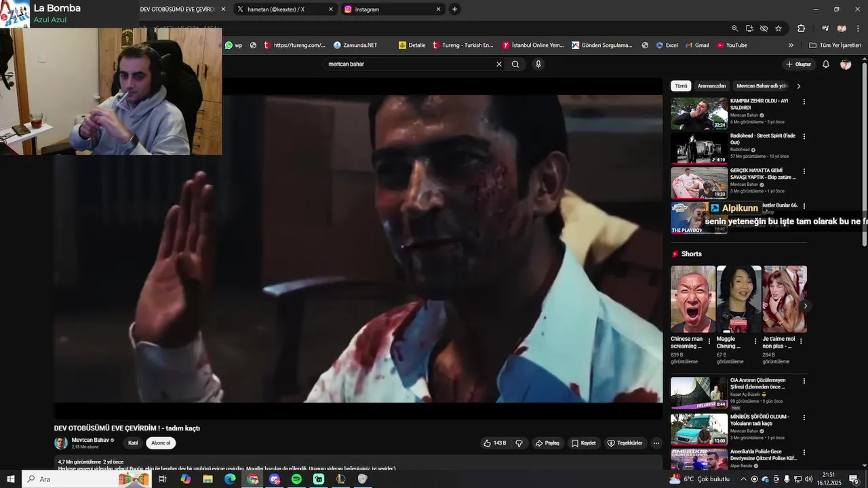Open Spotify from the taskbar
This screenshot has height=488, width=868.
296,479
